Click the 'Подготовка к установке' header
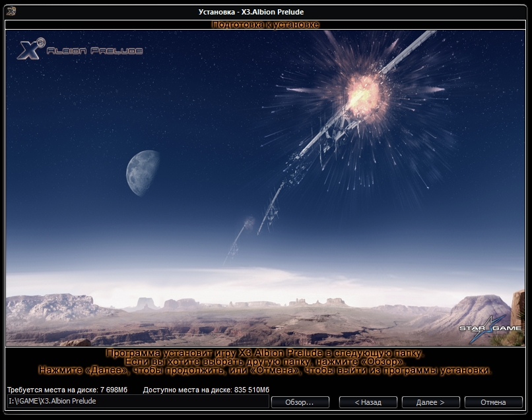This screenshot has height=420, width=532. (x=265, y=24)
